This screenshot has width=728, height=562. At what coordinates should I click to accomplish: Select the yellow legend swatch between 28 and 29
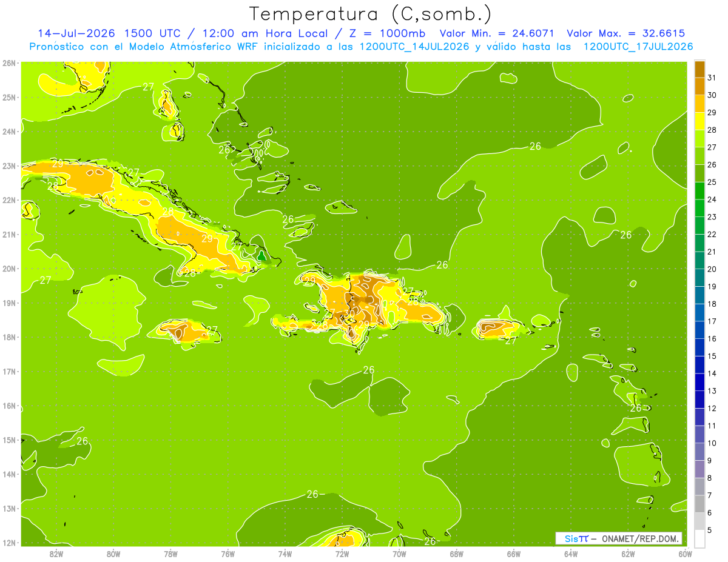[x=699, y=121]
